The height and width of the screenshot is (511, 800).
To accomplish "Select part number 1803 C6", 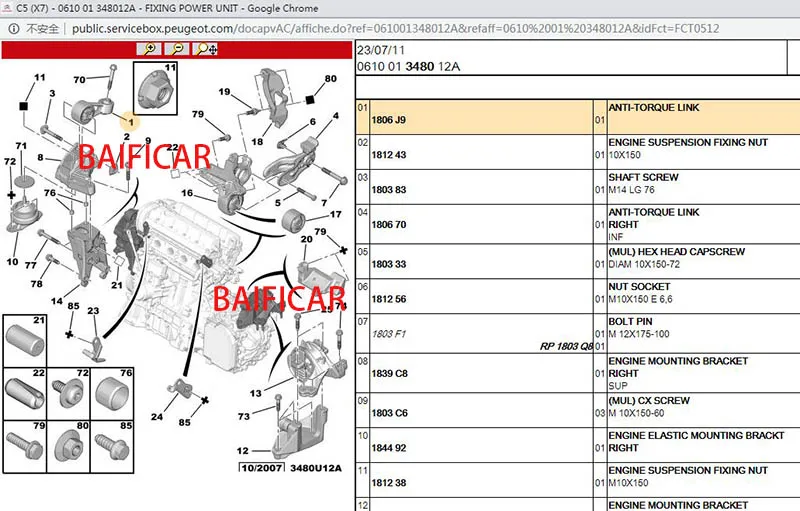I will [389, 413].
